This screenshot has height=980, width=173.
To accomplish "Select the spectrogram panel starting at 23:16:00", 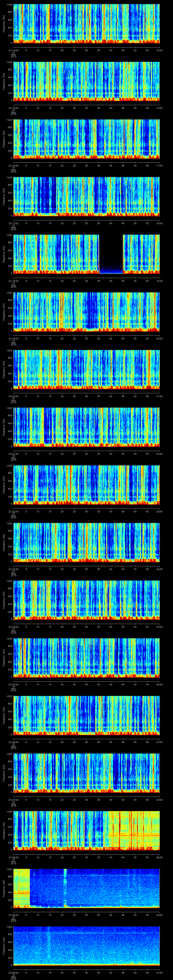I will click(x=86, y=139).
